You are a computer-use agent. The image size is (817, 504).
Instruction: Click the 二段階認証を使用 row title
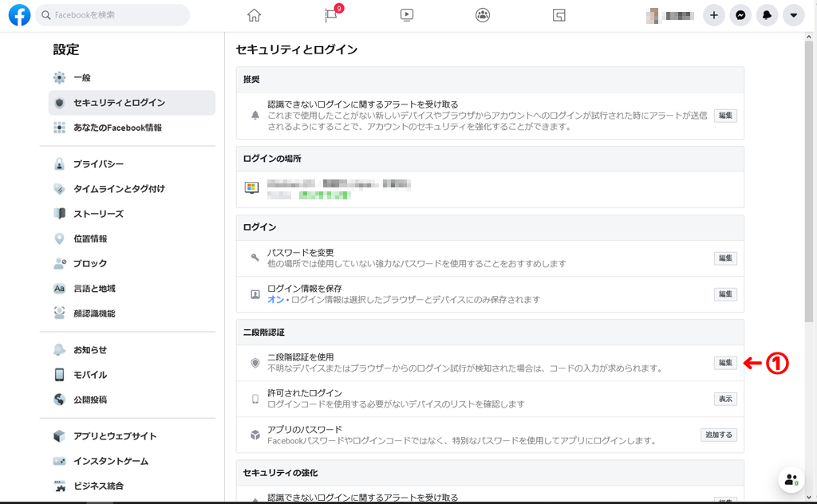coord(301,357)
